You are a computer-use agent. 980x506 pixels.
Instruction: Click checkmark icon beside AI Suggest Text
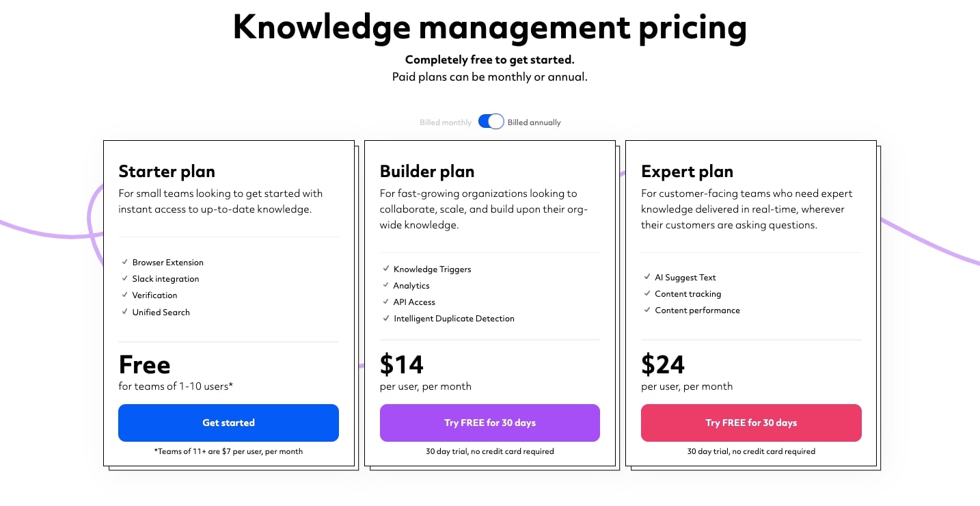coord(647,277)
